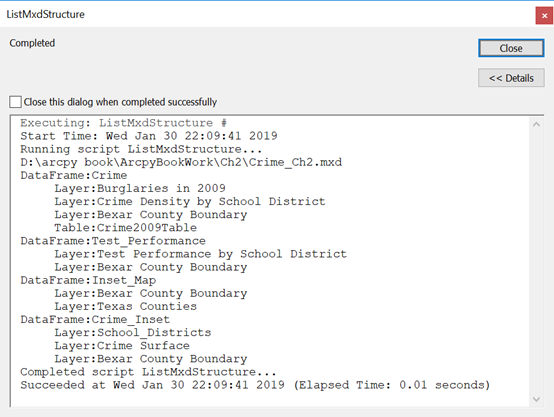
Task: Click the scrollbar up arrow in output pane
Action: pyautogui.click(x=536, y=124)
